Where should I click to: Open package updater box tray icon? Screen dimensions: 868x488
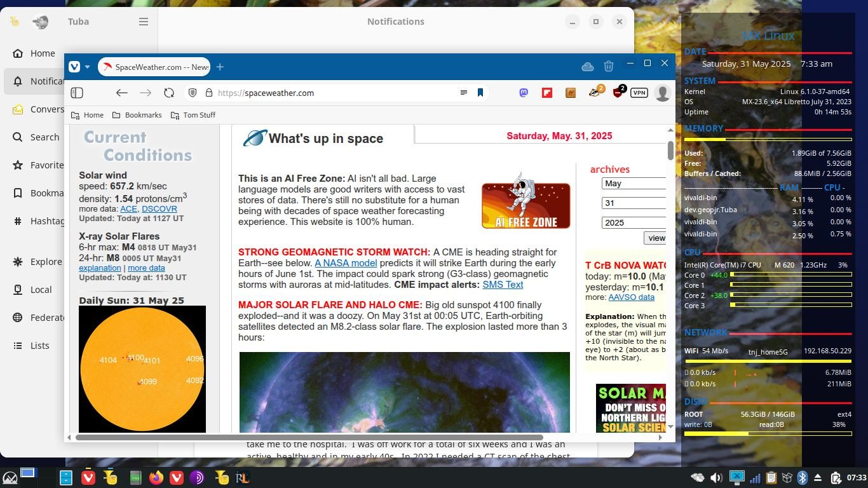pyautogui.click(x=787, y=478)
